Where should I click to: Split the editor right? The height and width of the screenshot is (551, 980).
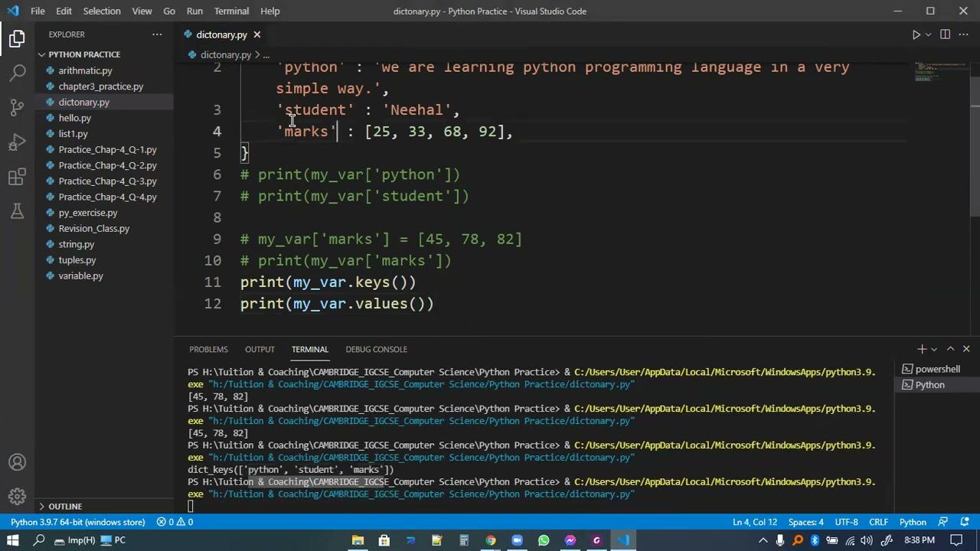(945, 34)
